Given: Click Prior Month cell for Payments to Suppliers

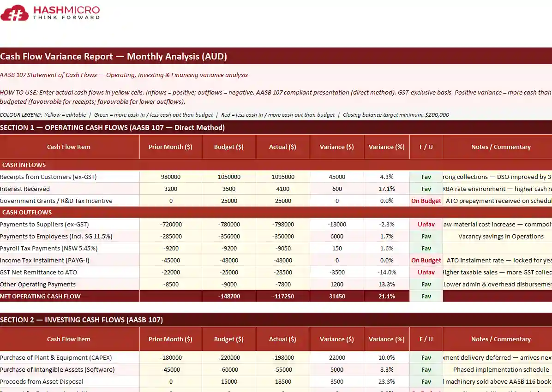Looking at the screenshot, I should click(170, 224).
